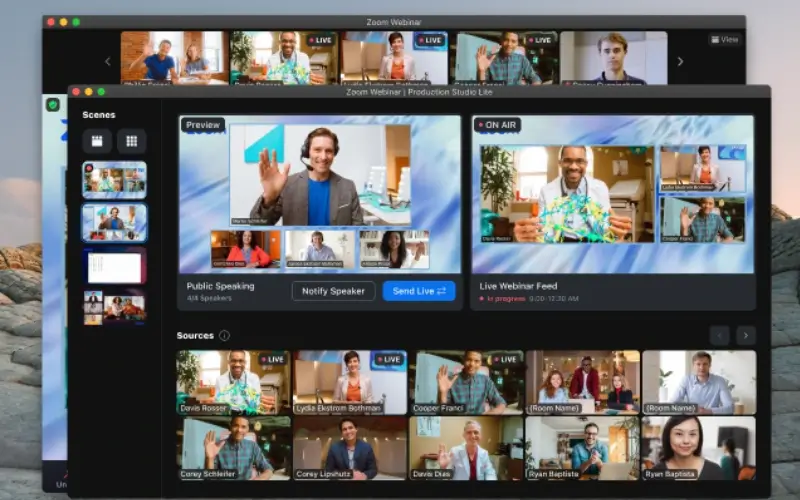Viewport: 800px width, 500px height.
Task: Click the ON AIR live feed display
Action: [613, 194]
